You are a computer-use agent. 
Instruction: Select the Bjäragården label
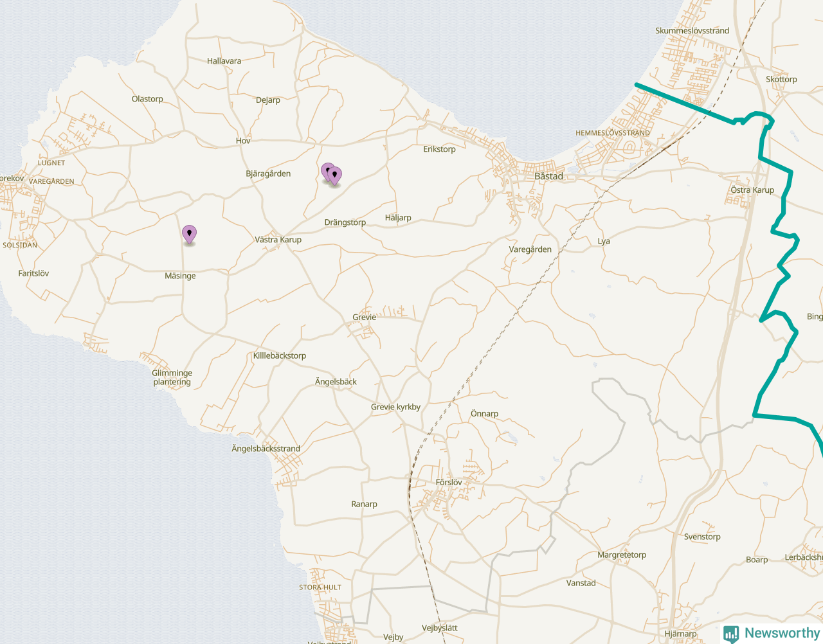[268, 174]
